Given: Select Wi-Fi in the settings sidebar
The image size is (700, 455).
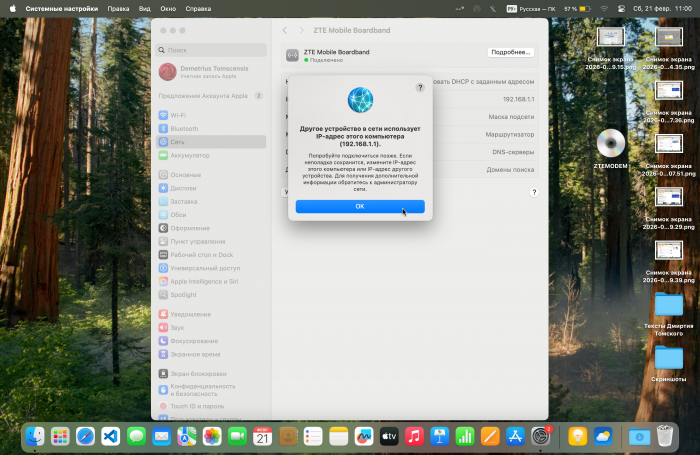Looking at the screenshot, I should (x=178, y=115).
